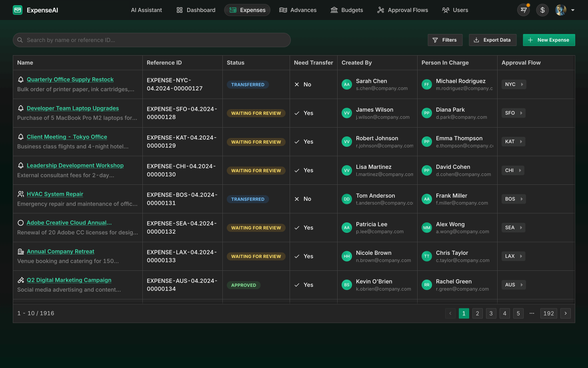
Task: Open the Filters panel
Action: coord(445,40)
